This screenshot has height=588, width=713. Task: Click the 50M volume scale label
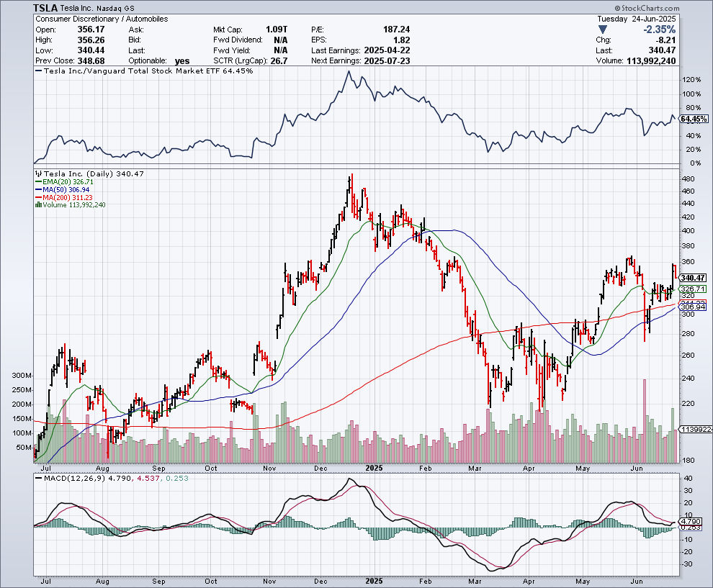(24, 448)
